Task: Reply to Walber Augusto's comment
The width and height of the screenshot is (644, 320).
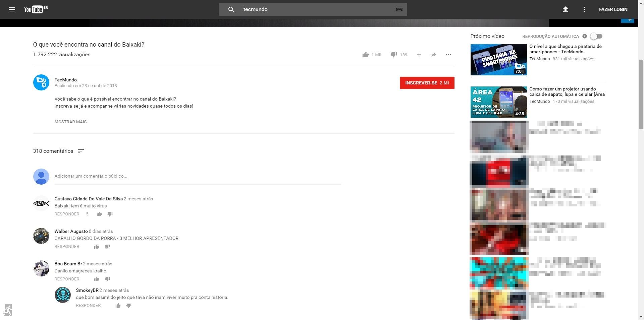Action: (67, 247)
